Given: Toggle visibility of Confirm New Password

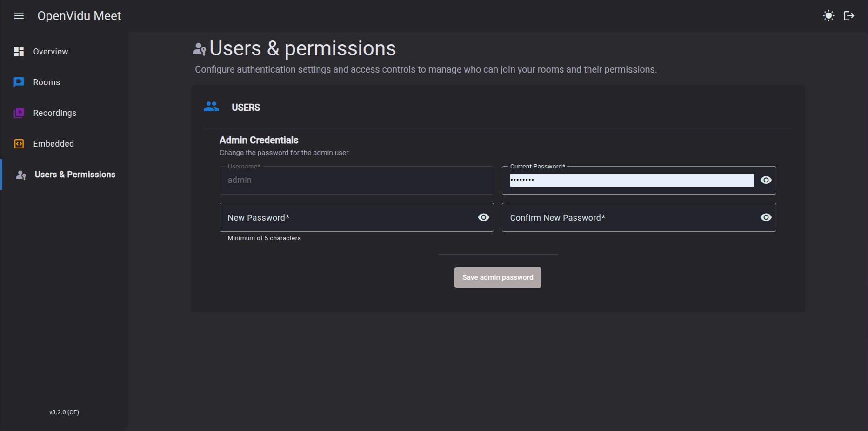Looking at the screenshot, I should (x=766, y=217).
